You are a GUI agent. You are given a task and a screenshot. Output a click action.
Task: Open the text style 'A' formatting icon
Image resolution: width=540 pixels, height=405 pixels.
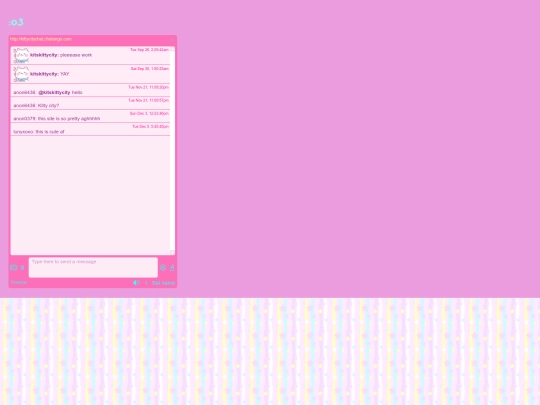172,268
